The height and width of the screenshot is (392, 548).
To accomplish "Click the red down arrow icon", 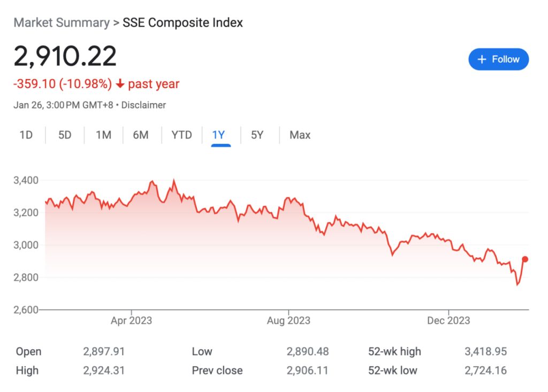I will pos(120,84).
